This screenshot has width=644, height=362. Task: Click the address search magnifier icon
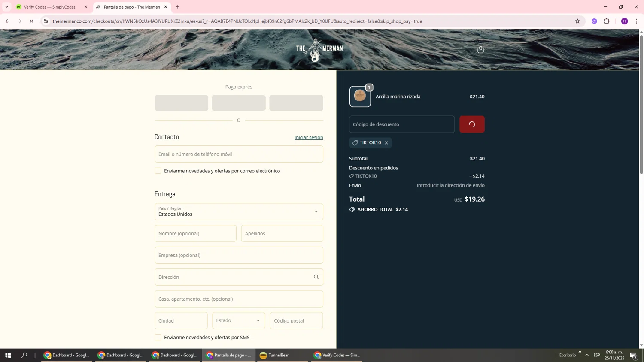[x=316, y=277]
